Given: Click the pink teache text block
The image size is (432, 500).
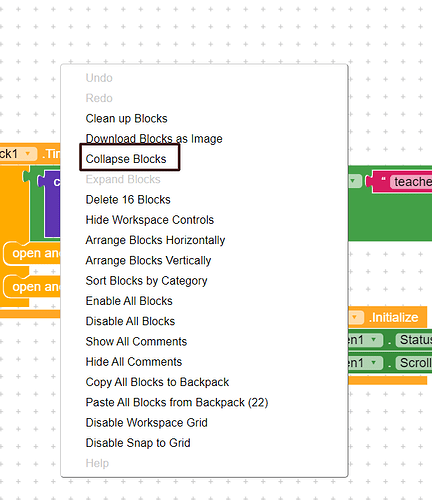Looking at the screenshot, I should click(402, 182).
